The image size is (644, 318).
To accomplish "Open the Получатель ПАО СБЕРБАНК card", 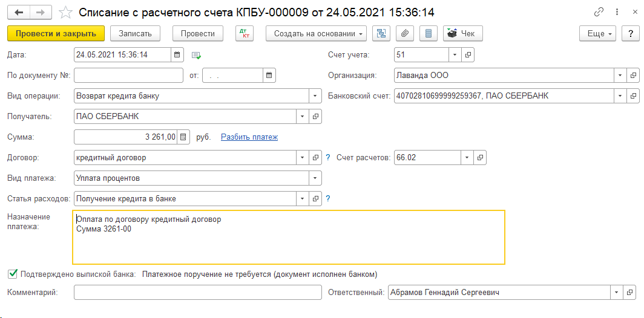I will pyautogui.click(x=315, y=117).
